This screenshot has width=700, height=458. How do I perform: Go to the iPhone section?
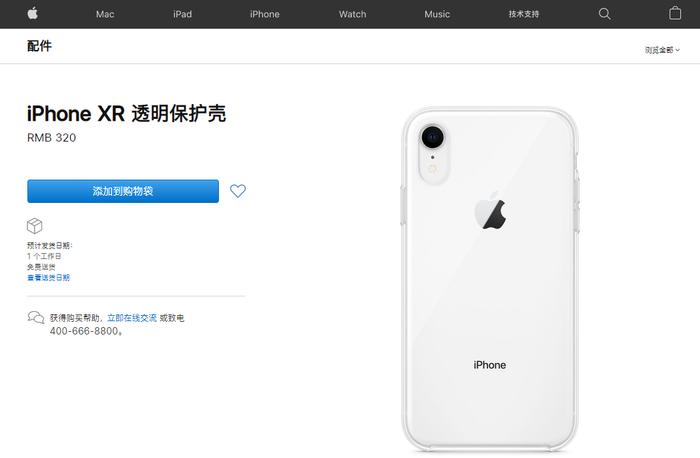[x=265, y=14]
